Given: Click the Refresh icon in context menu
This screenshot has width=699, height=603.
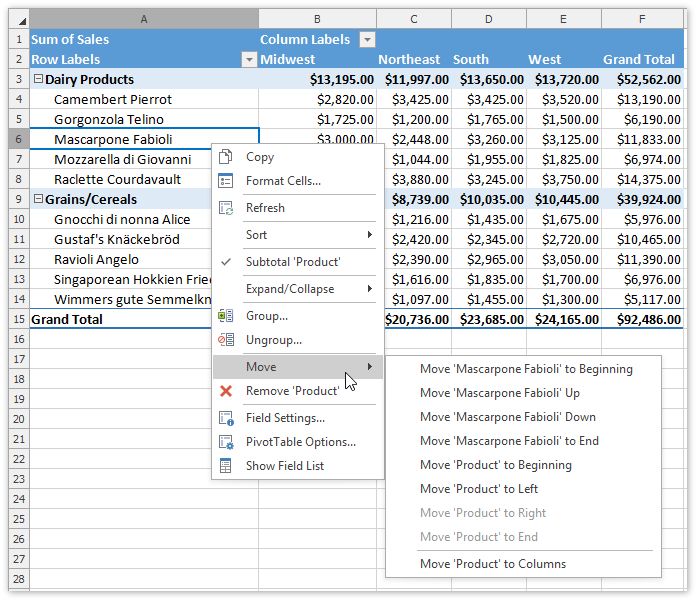Looking at the screenshot, I should coord(226,208).
